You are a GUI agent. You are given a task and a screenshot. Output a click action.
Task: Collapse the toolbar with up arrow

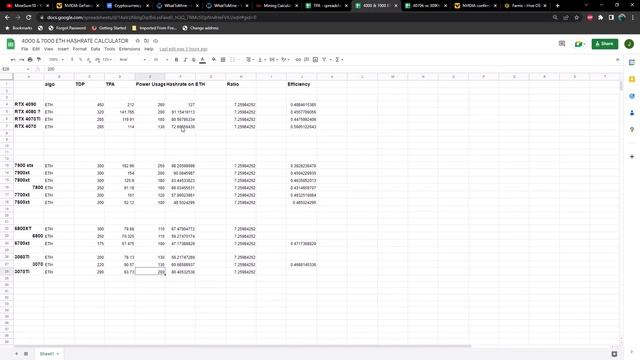618,60
